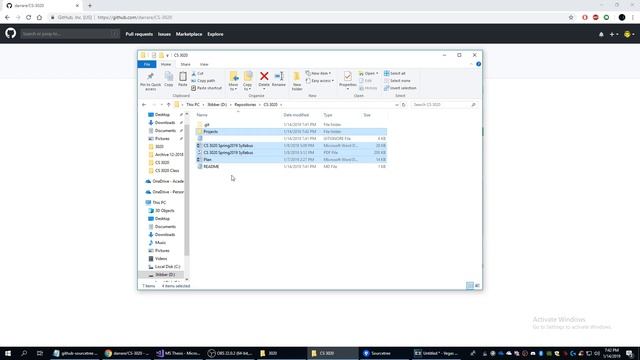Go to Chrome home page icon

[39, 18]
